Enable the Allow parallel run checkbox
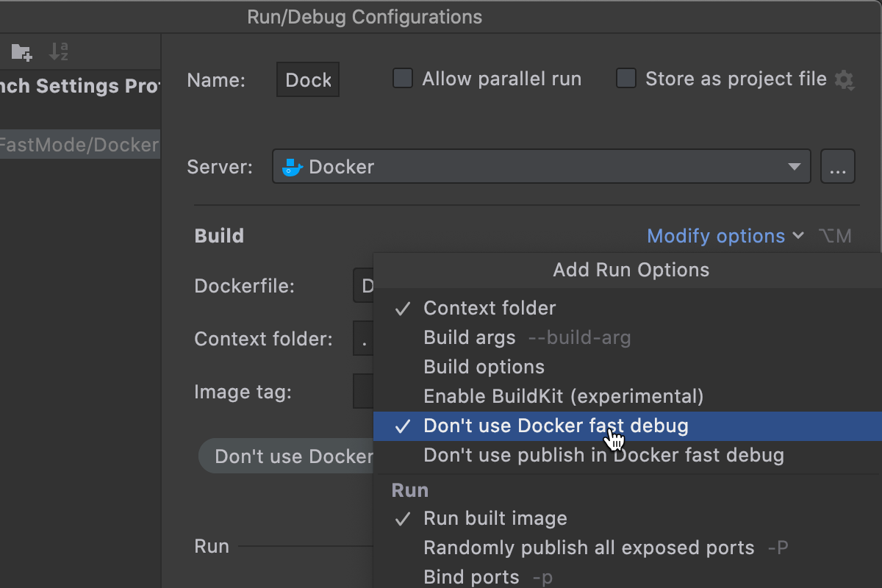 [403, 79]
